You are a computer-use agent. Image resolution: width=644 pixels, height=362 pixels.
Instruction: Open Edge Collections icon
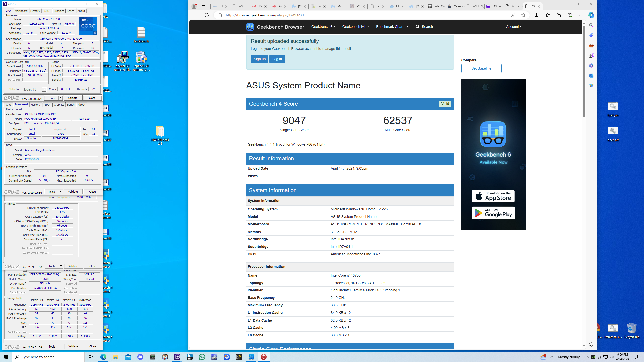(558, 15)
